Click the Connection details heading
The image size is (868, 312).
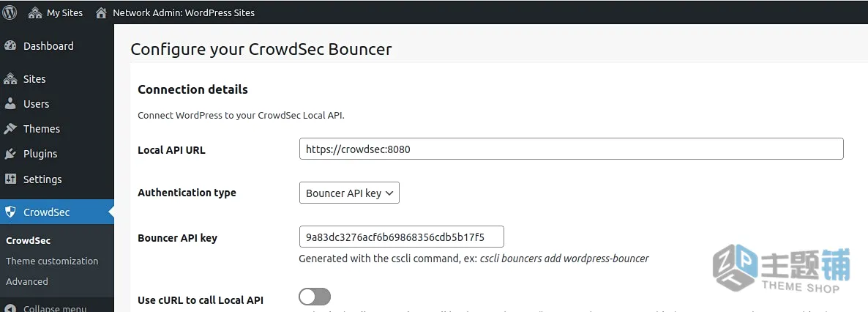tap(192, 89)
